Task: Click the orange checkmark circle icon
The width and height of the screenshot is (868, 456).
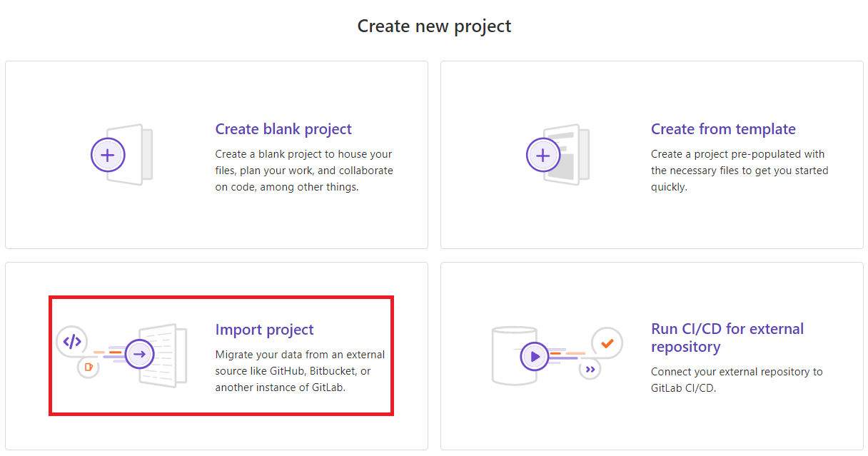Action: coord(607,343)
